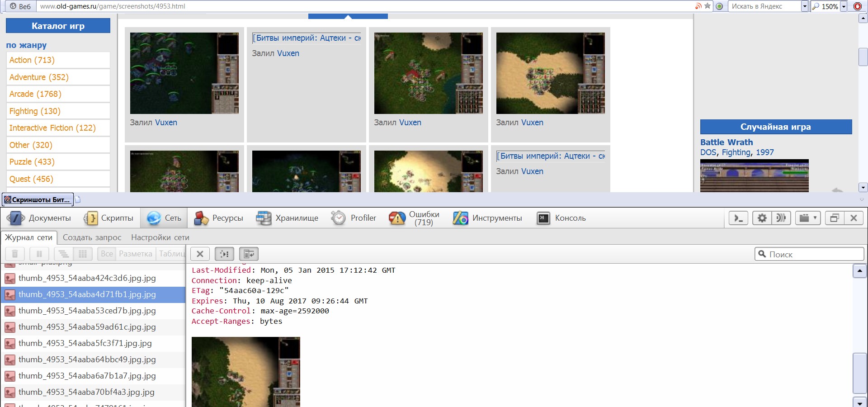Click the Web page icon in address bar

[x=20, y=6]
